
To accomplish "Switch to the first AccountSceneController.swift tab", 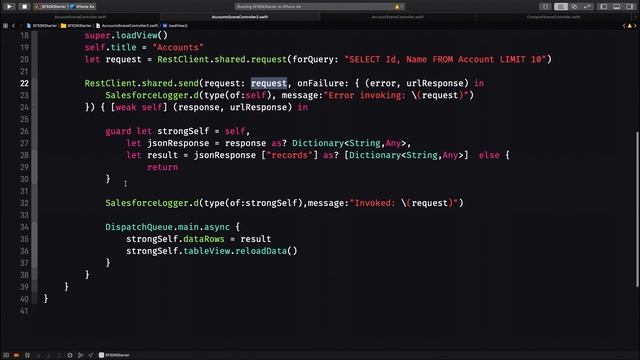I will [80, 17].
